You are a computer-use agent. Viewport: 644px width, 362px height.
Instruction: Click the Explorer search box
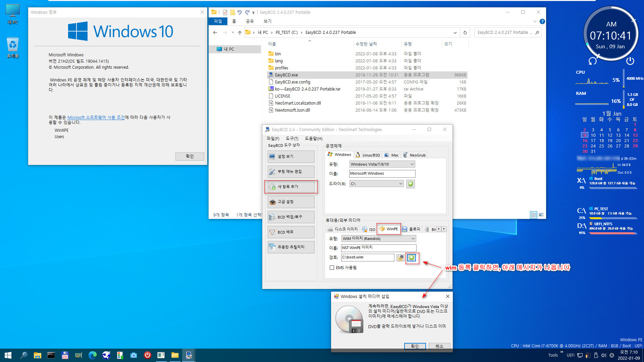(508, 33)
